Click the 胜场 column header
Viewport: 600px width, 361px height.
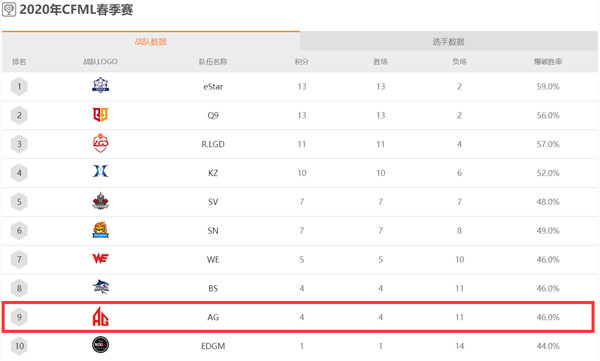pyautogui.click(x=380, y=62)
